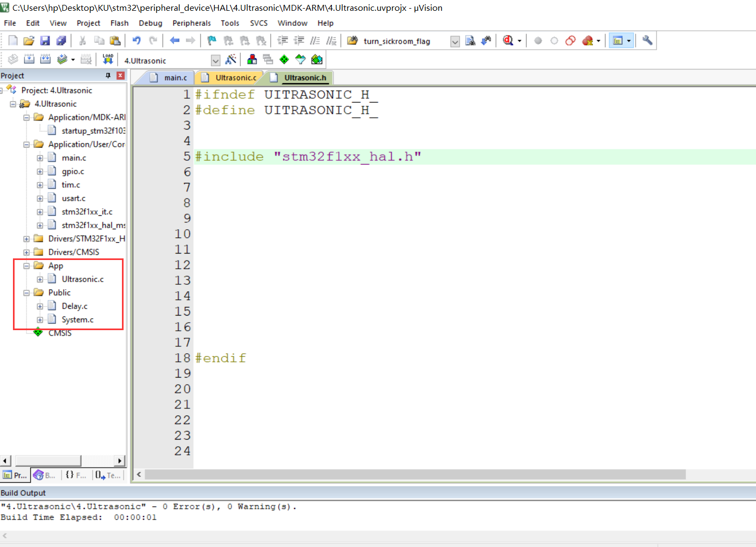Open the SVCS menu
This screenshot has height=547, width=756.
tap(258, 23)
